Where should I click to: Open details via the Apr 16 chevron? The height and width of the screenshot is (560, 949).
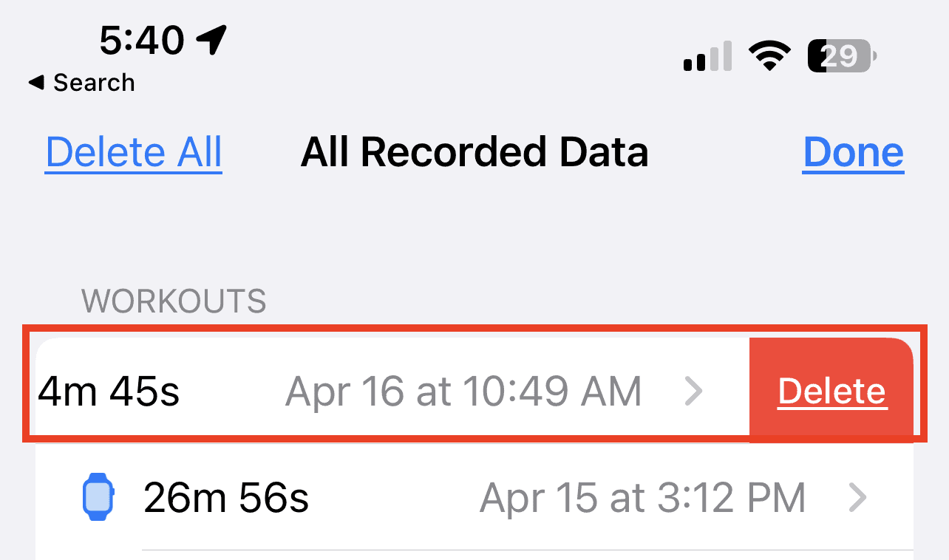click(693, 392)
